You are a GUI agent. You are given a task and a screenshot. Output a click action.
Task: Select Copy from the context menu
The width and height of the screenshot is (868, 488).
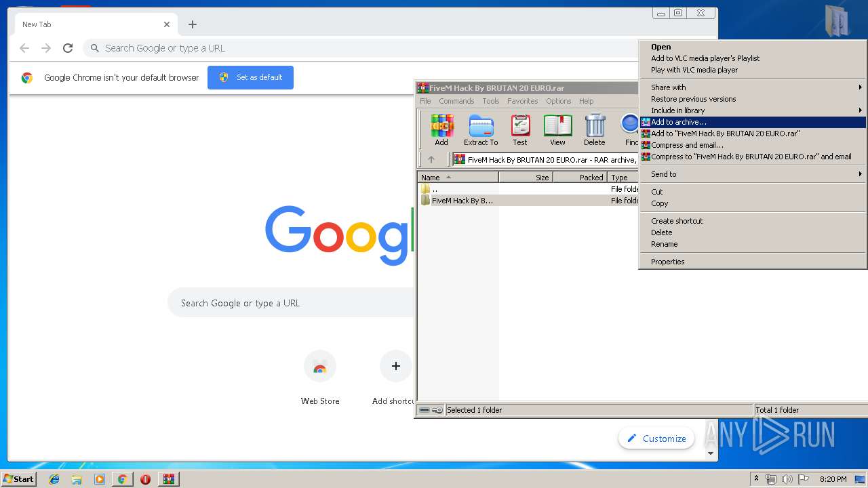753,203
